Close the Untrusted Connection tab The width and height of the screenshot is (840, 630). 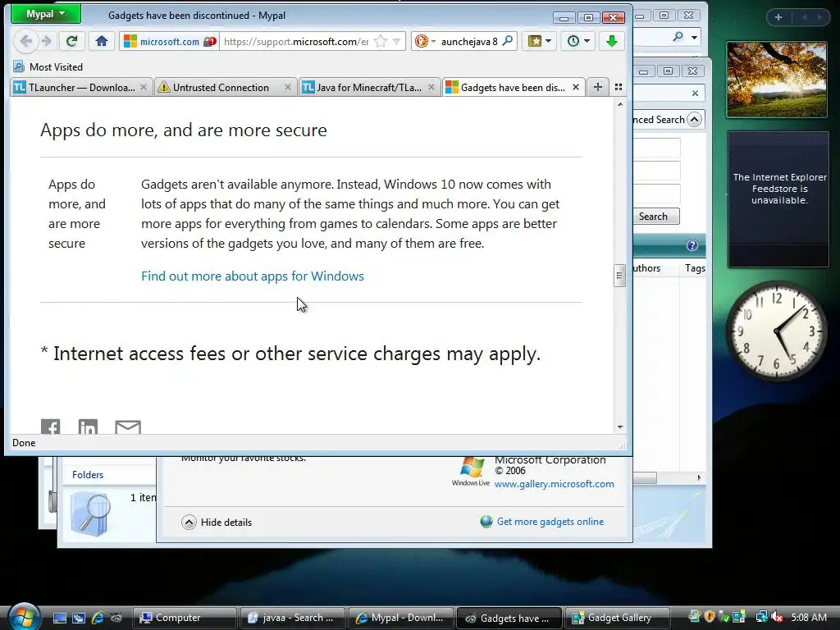tap(288, 87)
